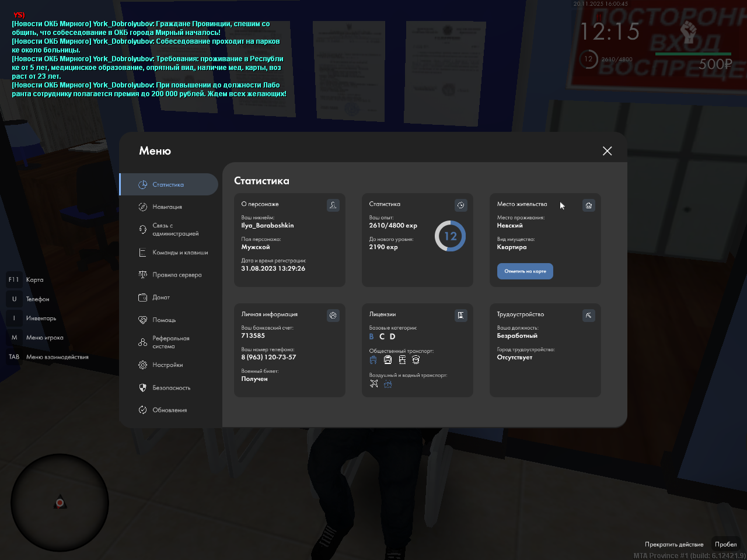Click the TAB Меню взаимодействия hint
The height and width of the screenshot is (560, 747).
click(48, 357)
